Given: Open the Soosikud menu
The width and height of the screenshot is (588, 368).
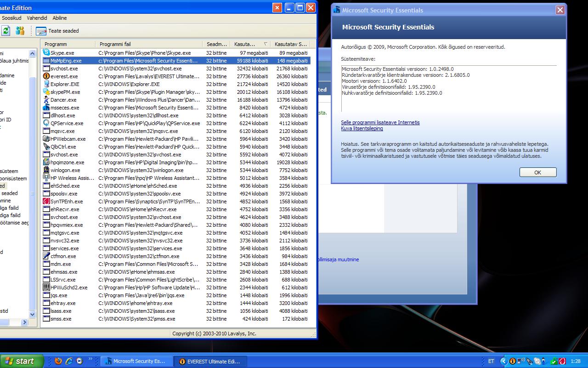Looking at the screenshot, I should [x=11, y=18].
